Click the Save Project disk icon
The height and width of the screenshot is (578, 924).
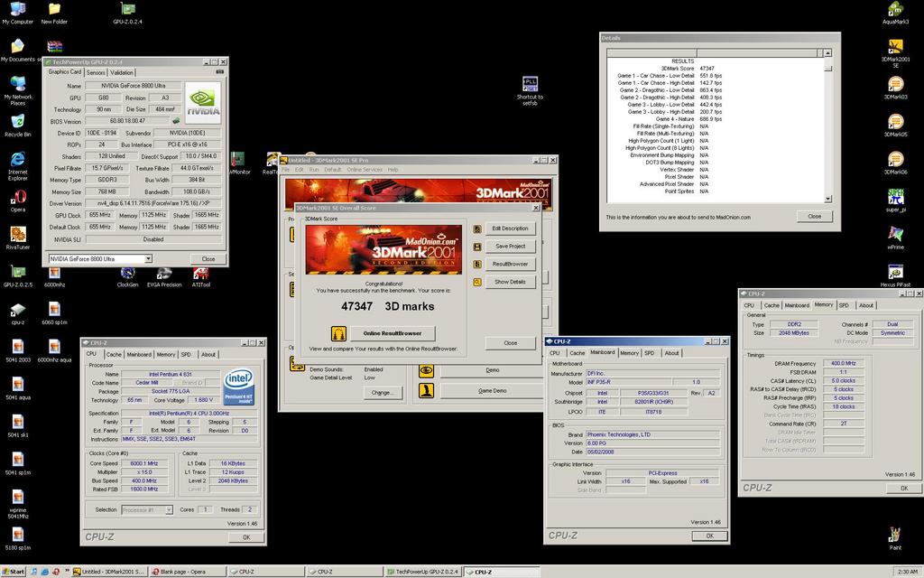pyautogui.click(x=477, y=247)
